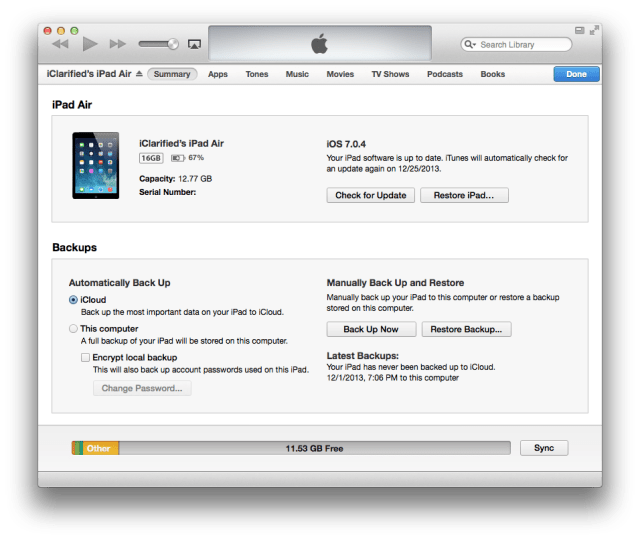Go to the Music tab
This screenshot has height=540, width=640.
297,74
